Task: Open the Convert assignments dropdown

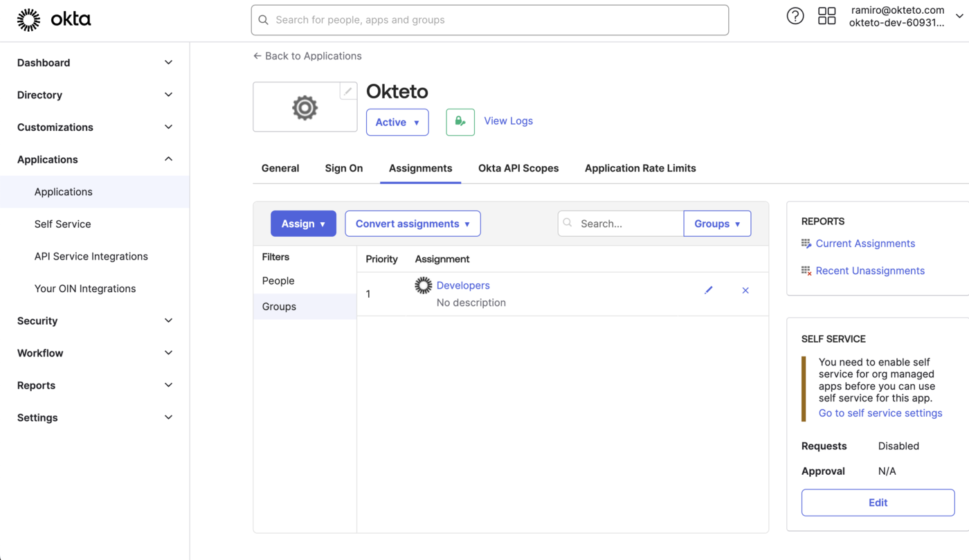Action: [x=413, y=223]
